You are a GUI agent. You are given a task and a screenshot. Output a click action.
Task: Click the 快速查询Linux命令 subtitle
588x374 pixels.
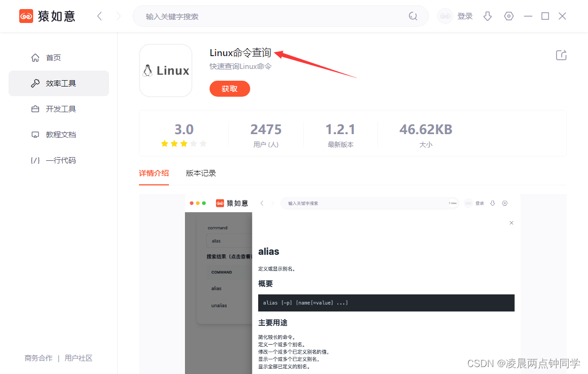241,66
